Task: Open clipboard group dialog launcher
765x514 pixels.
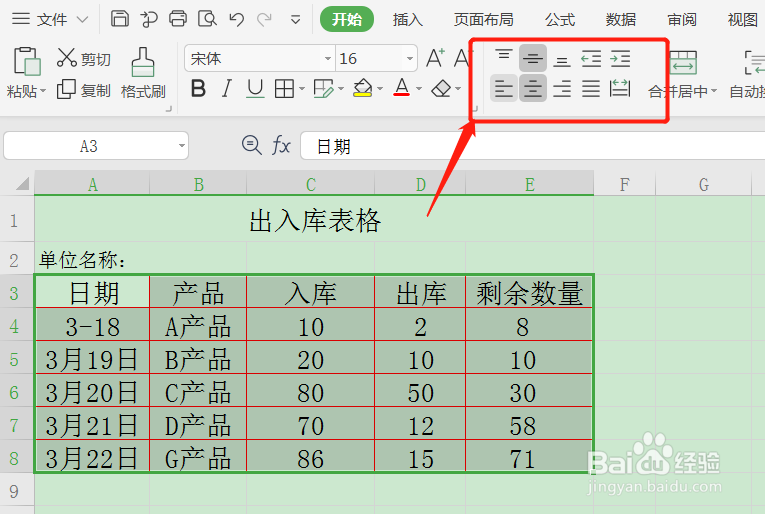Action: pos(169,109)
